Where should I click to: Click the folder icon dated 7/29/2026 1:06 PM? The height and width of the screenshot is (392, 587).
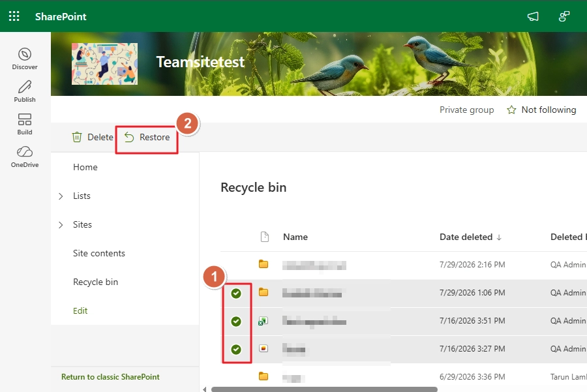click(x=263, y=292)
